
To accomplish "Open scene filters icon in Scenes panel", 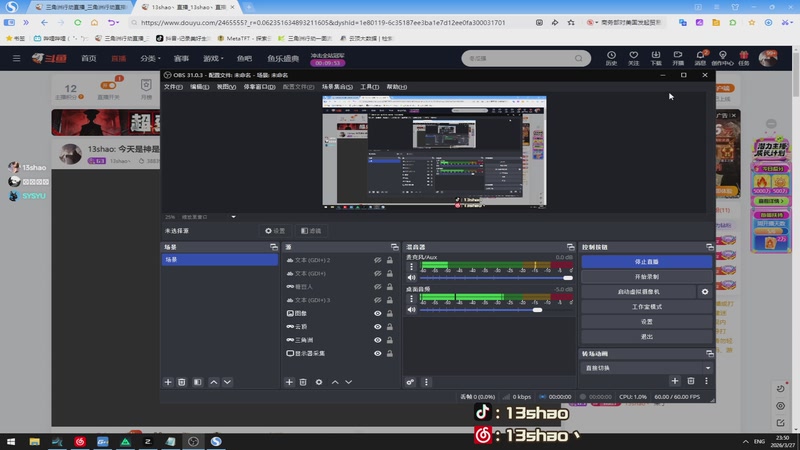I will coord(197,382).
